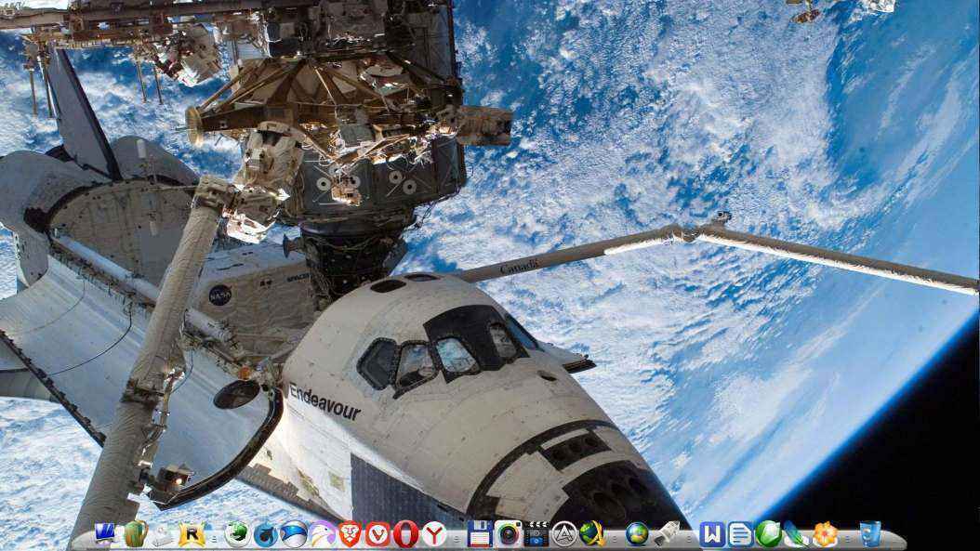The width and height of the screenshot is (980, 551).
Task: Open the blue feather quill icon
Action: point(796,535)
